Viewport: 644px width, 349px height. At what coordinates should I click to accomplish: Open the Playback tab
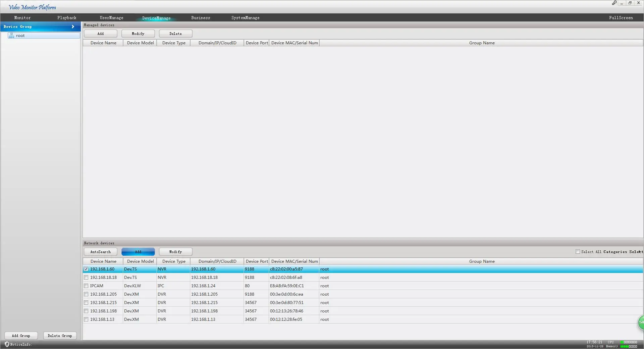pyautogui.click(x=67, y=18)
